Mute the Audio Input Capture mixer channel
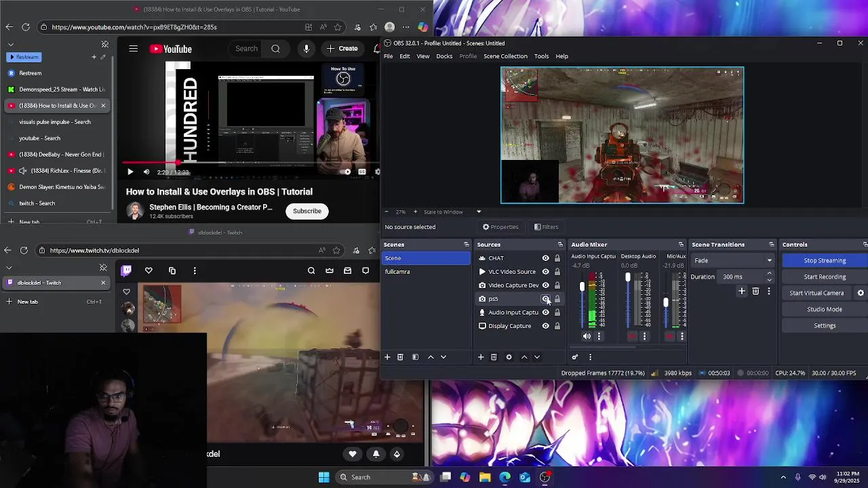Screen dimensions: 868x488 pos(587,336)
